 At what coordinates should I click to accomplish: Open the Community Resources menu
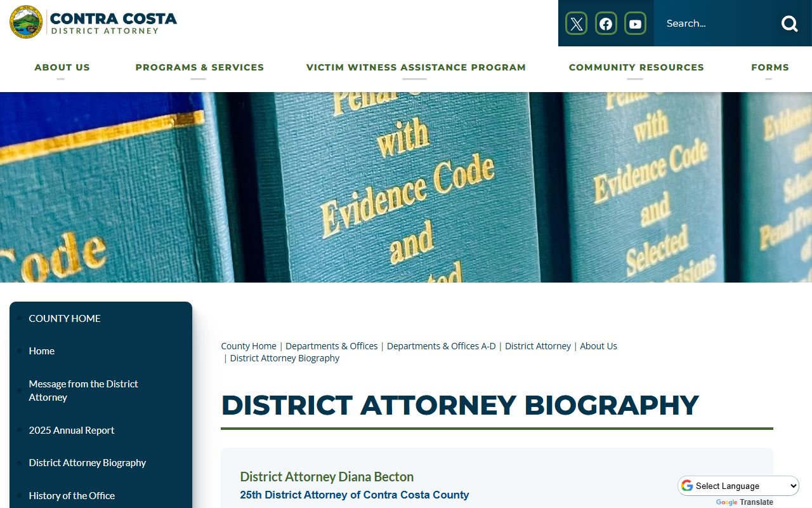(636, 67)
